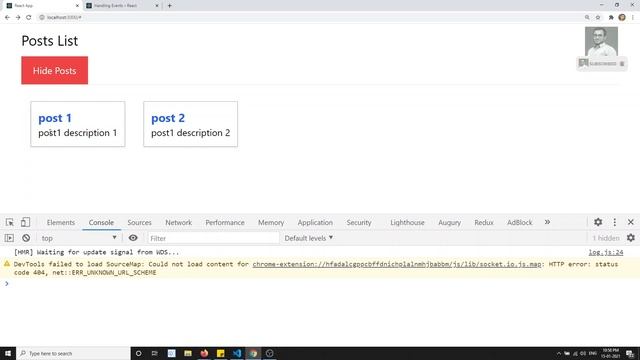Click the "1 hidden" messages label
Image resolution: width=640 pixels, height=360 pixels.
click(x=606, y=238)
